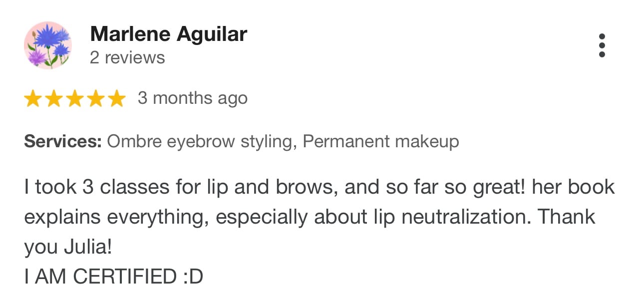
Task: Click Marlene Aguilar's flower profile picture
Action: coord(48,45)
